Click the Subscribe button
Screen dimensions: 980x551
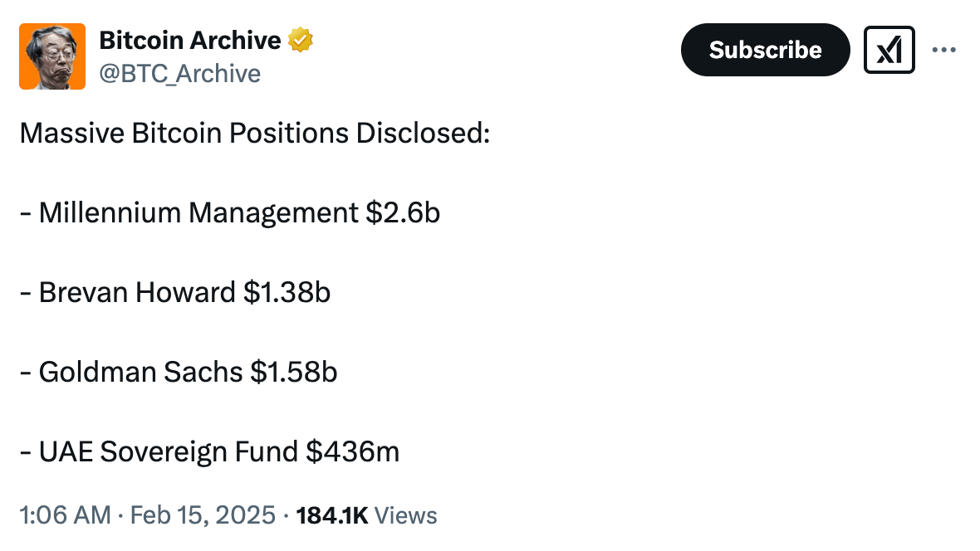pos(765,50)
